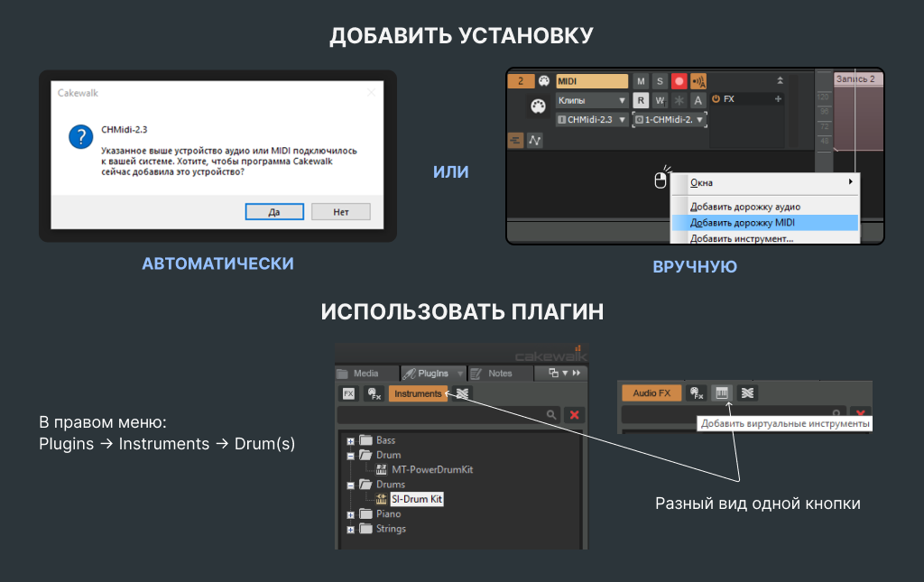924x582 pixels.
Task: Select the orange Instruments button
Action: pos(418,393)
